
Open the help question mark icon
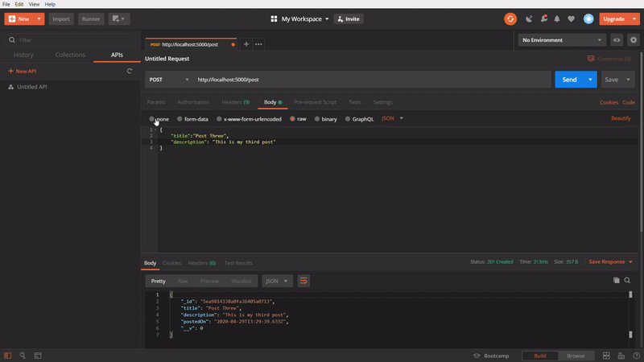(x=636, y=356)
